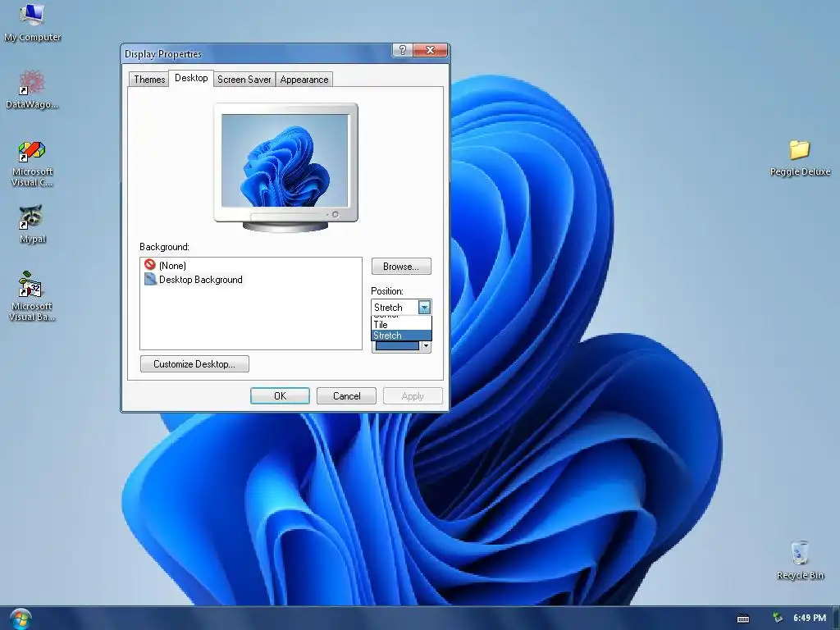Click the on-screen keyboard tray icon

coord(743,619)
